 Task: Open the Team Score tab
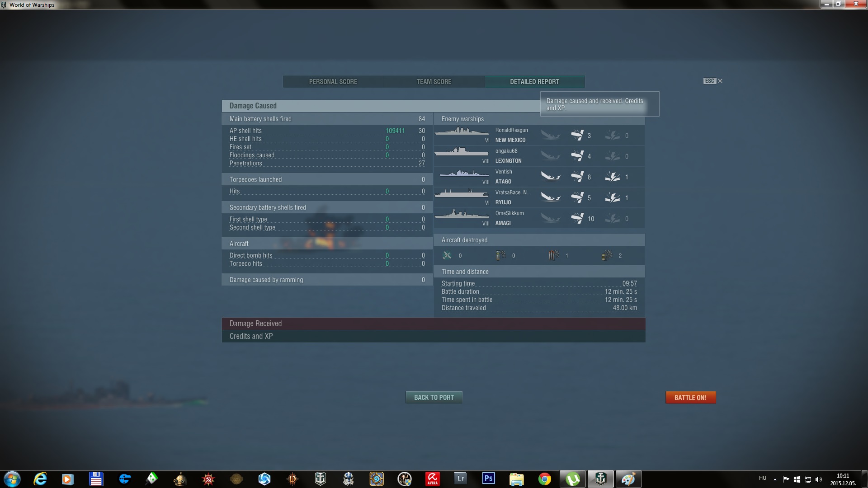(434, 82)
